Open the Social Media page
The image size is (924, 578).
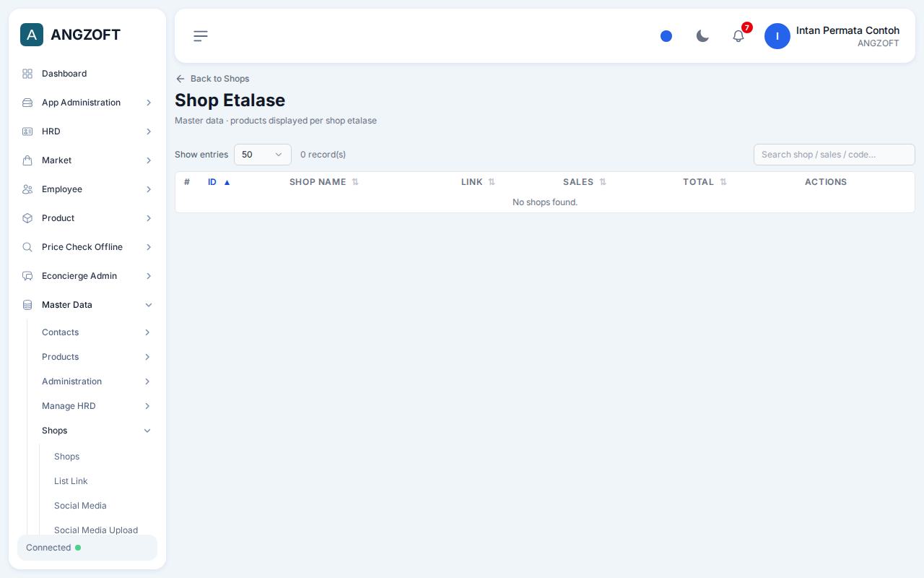click(80, 506)
